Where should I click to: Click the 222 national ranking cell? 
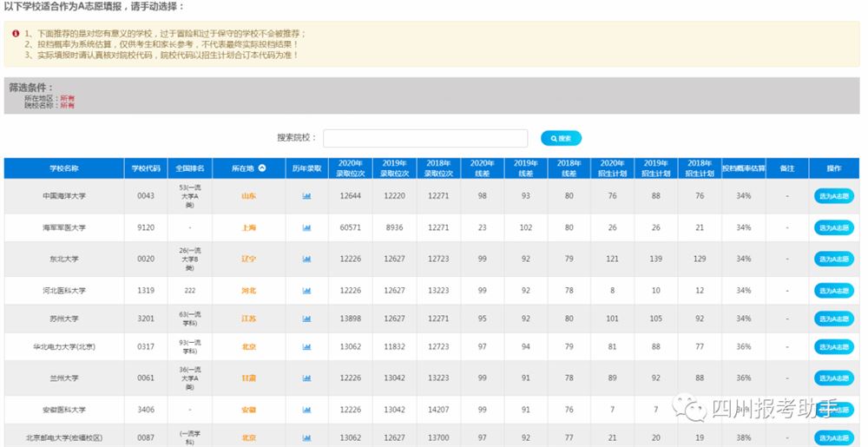click(x=190, y=291)
